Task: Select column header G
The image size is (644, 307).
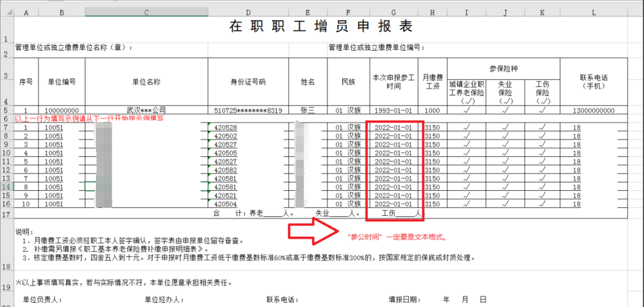Action: pyautogui.click(x=394, y=13)
